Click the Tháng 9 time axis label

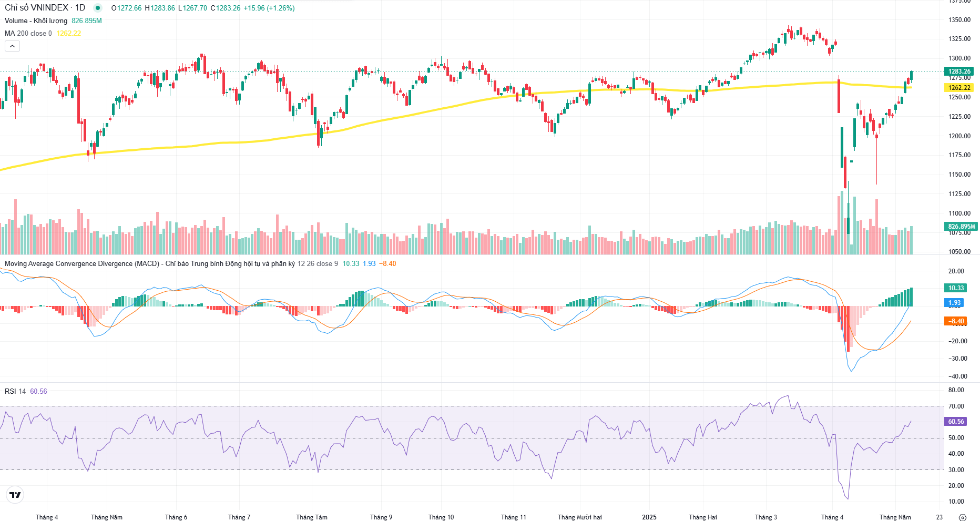(x=381, y=517)
